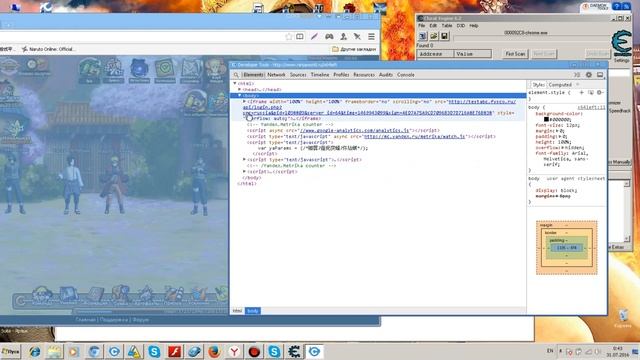Click the magnifier search icon in DevTools
640x360 pixels.
[236, 75]
